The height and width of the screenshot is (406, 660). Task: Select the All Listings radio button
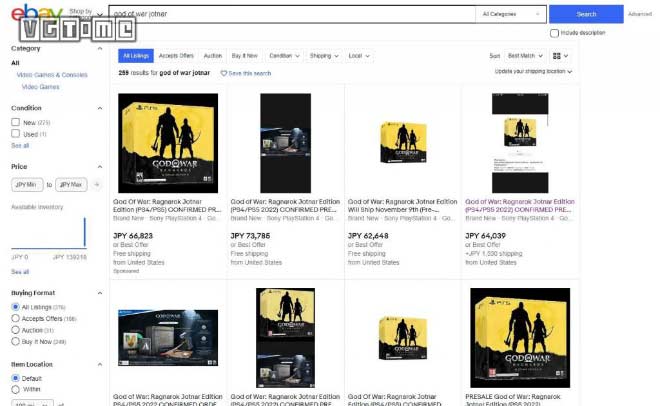pyautogui.click(x=16, y=307)
